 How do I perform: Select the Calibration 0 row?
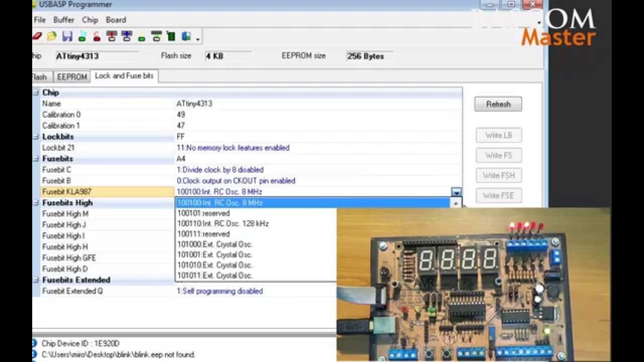(x=251, y=115)
